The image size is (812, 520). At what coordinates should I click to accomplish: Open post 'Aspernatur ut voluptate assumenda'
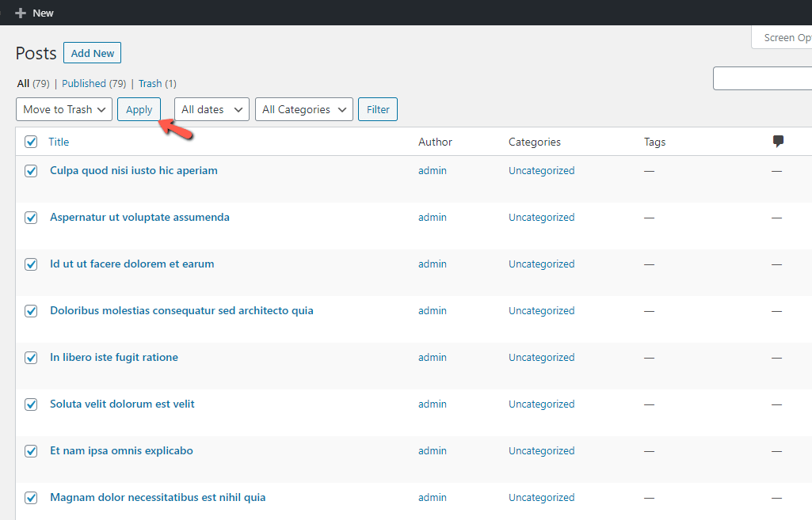pos(139,217)
